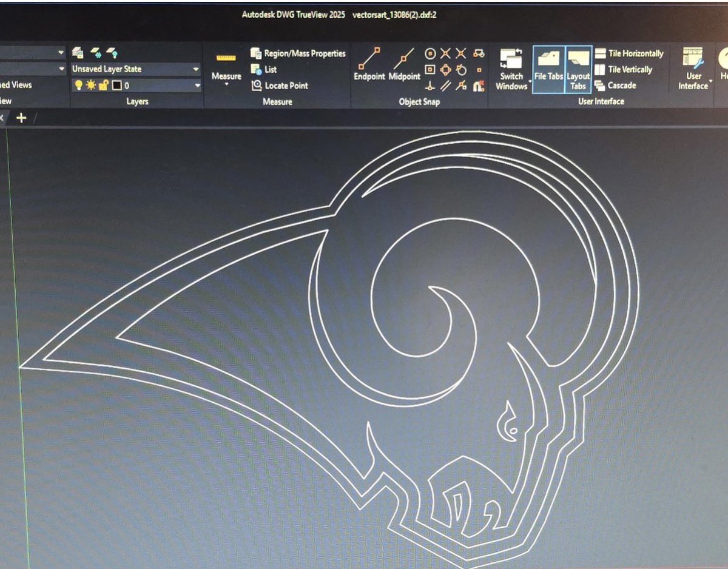Screen dimensions: 728x569
Task: Click the Layers panel title
Action: point(137,101)
